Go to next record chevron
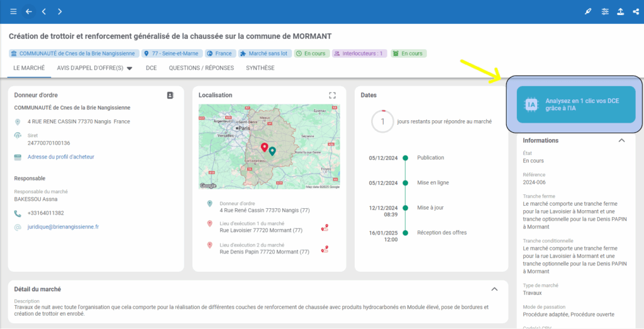Screen dimensions: 644x329 pyautogui.click(x=60, y=11)
